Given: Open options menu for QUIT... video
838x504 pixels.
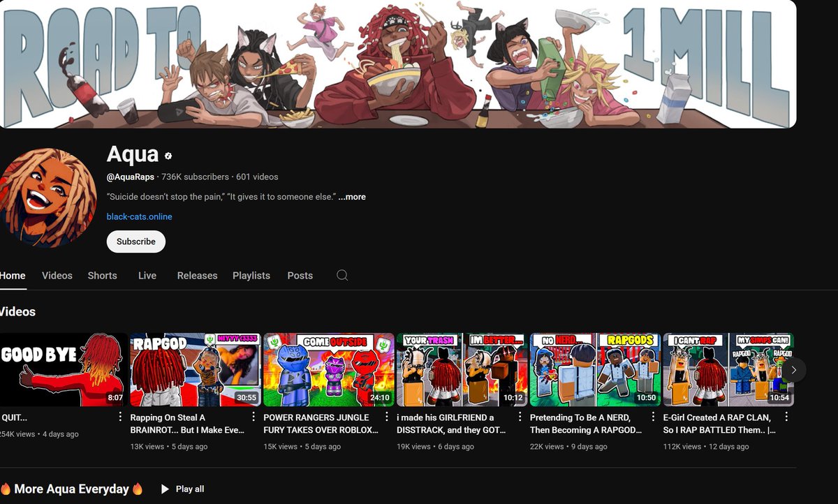Looking at the screenshot, I should [x=120, y=417].
